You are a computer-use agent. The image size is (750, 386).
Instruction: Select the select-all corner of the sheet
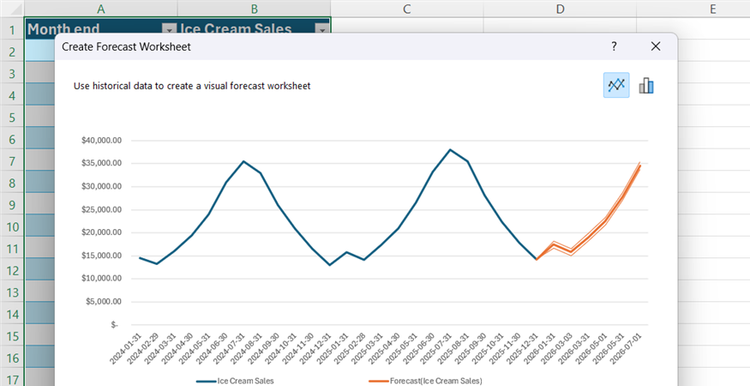pyautogui.click(x=12, y=9)
